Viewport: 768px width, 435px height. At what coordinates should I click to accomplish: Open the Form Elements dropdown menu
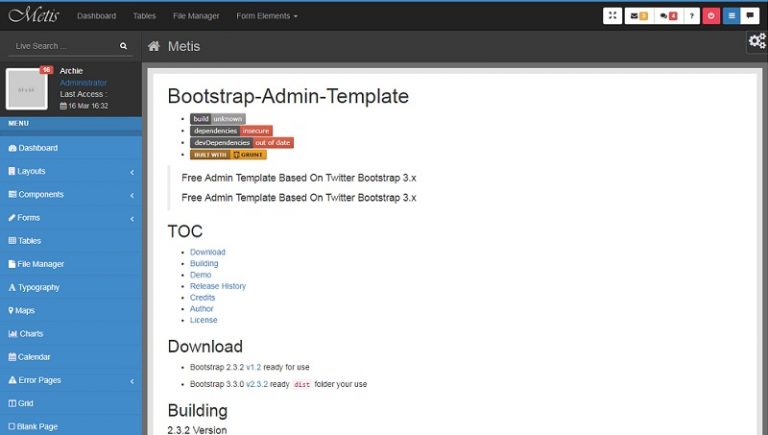click(x=267, y=16)
